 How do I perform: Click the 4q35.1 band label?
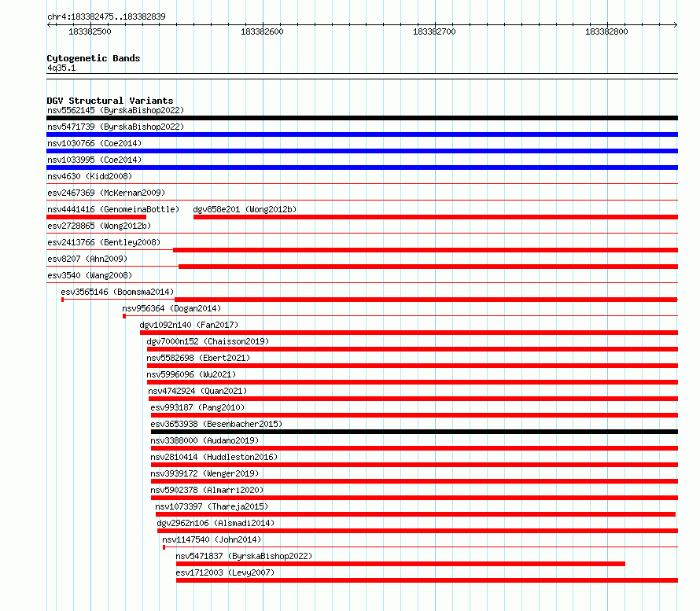click(x=61, y=68)
